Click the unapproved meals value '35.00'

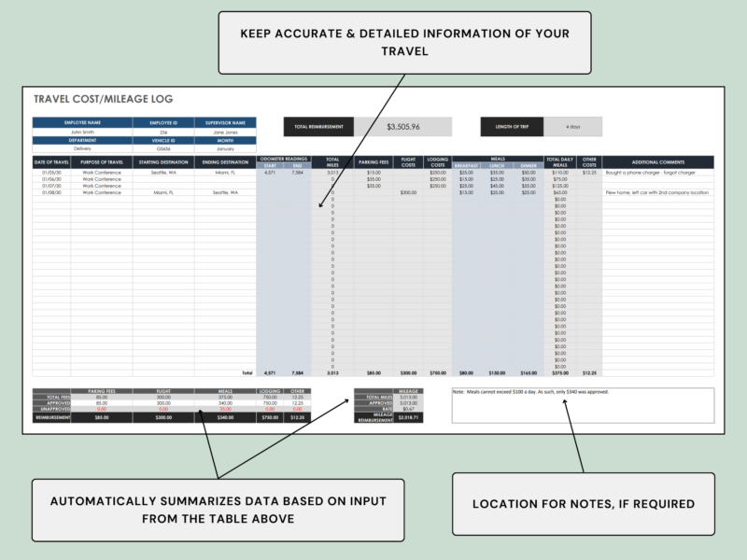[x=225, y=409]
